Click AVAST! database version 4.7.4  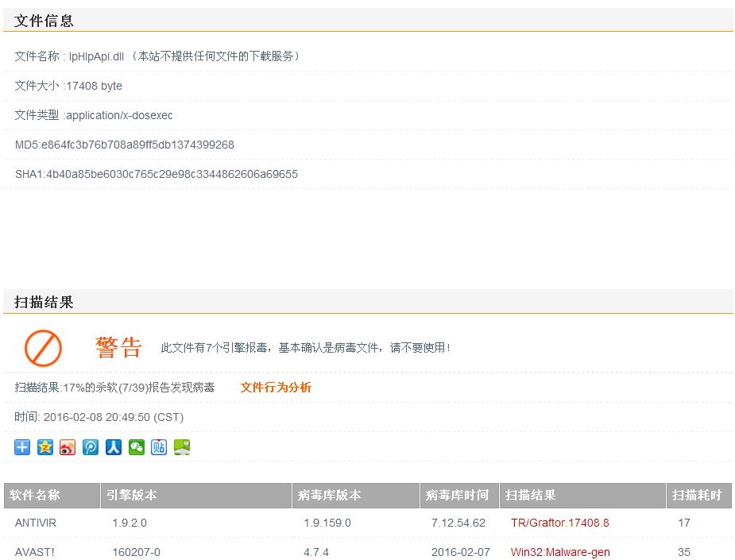tap(316, 552)
